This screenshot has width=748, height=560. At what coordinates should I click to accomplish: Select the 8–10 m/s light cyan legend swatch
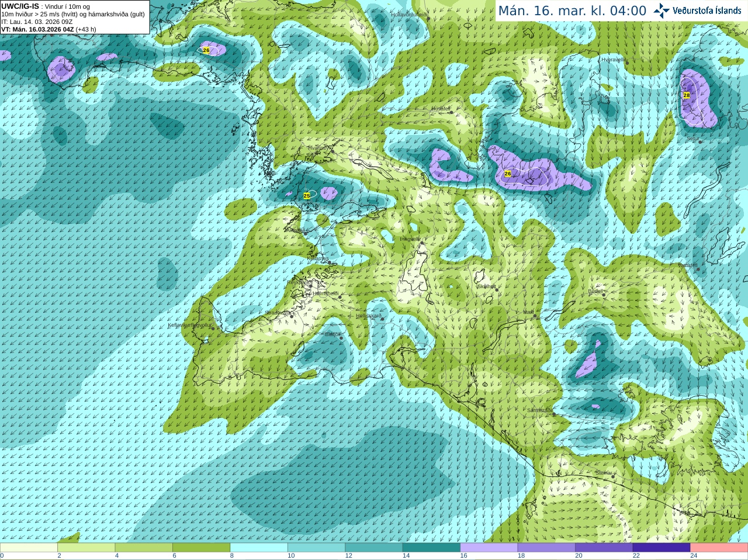click(x=259, y=548)
